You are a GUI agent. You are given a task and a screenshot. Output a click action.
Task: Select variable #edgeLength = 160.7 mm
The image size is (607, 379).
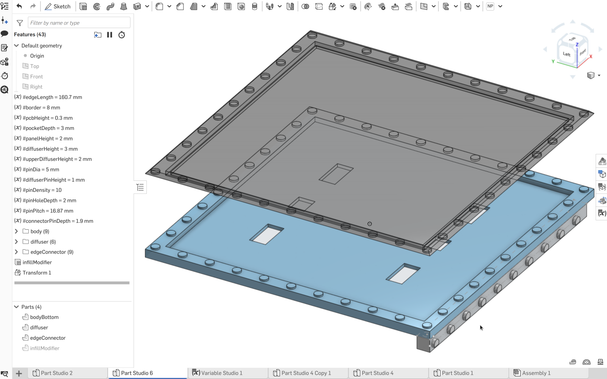coord(52,97)
